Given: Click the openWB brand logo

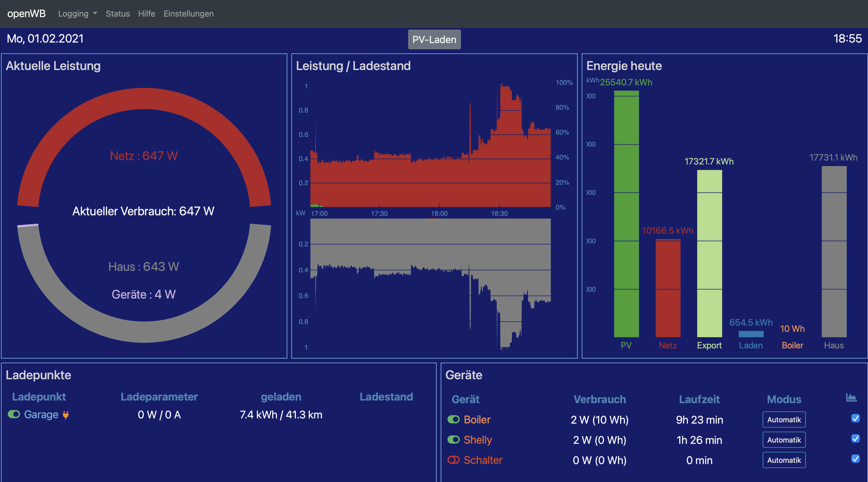Looking at the screenshot, I should (x=26, y=13).
